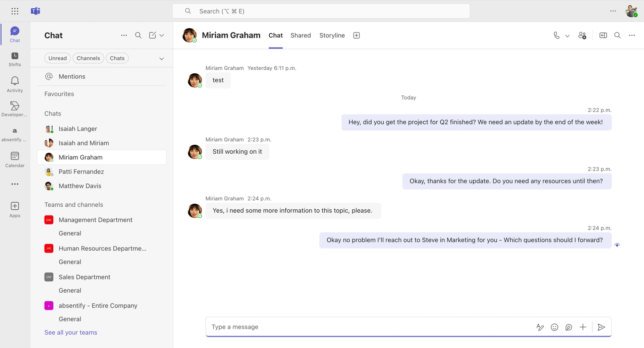Screen dimensions: 644x348
Task: Open the absentify - Entire Company team
Action: 102,305
